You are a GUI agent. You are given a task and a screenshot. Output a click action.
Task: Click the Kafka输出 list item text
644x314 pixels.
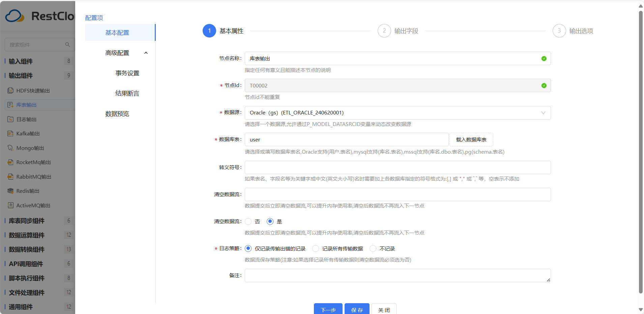point(28,134)
